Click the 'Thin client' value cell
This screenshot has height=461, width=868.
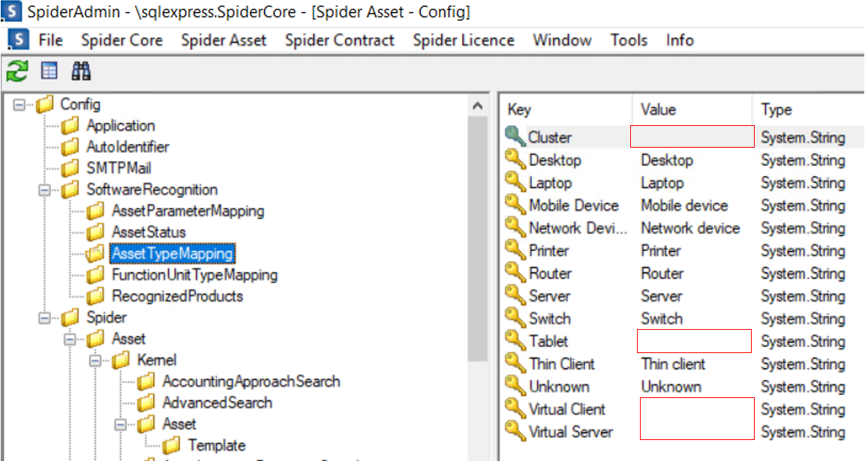tap(673, 364)
